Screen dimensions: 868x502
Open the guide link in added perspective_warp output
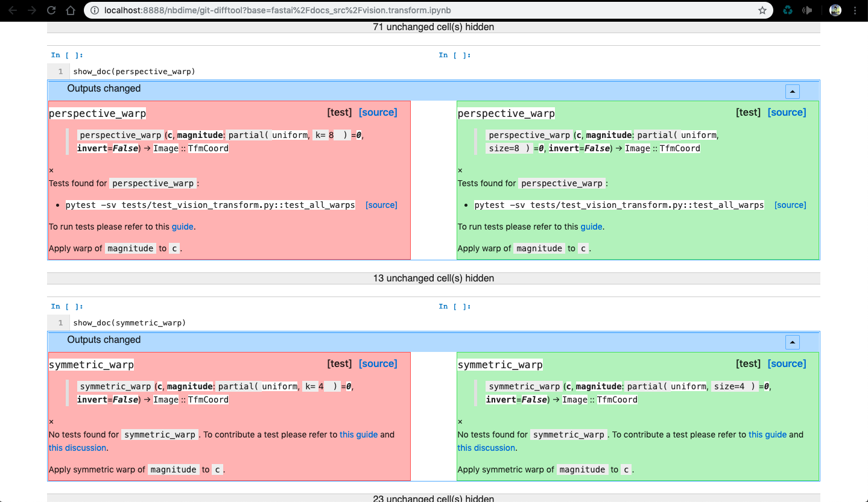(x=591, y=227)
